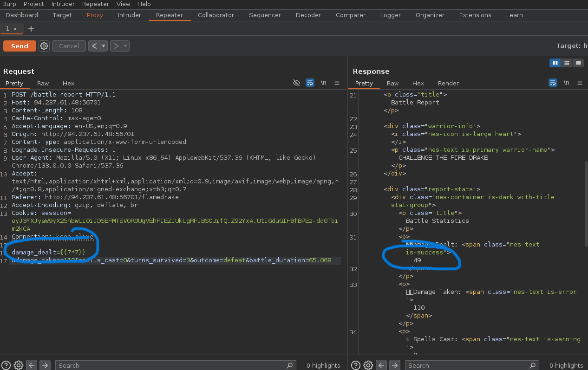
Task: Switch to the Comparer tab
Action: pos(351,15)
